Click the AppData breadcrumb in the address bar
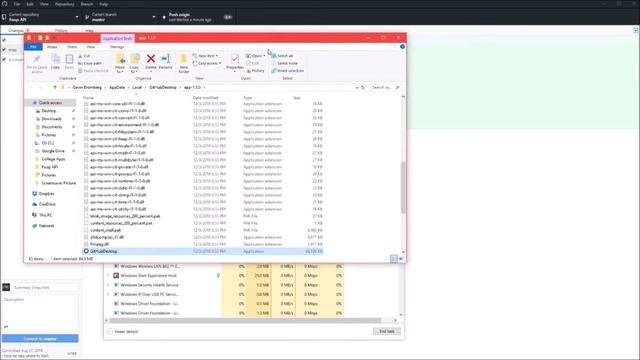The image size is (640, 360). 117,87
